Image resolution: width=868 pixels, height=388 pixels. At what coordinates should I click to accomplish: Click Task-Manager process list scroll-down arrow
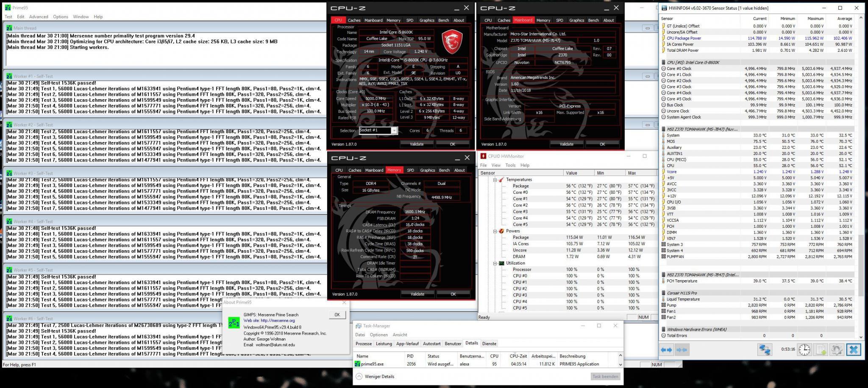tap(620, 364)
